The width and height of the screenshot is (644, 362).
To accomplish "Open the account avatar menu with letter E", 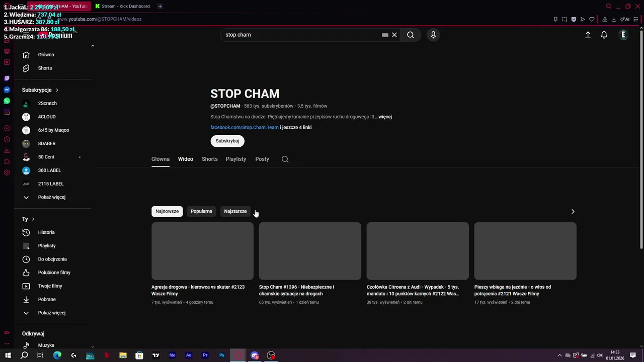I will coord(623,35).
